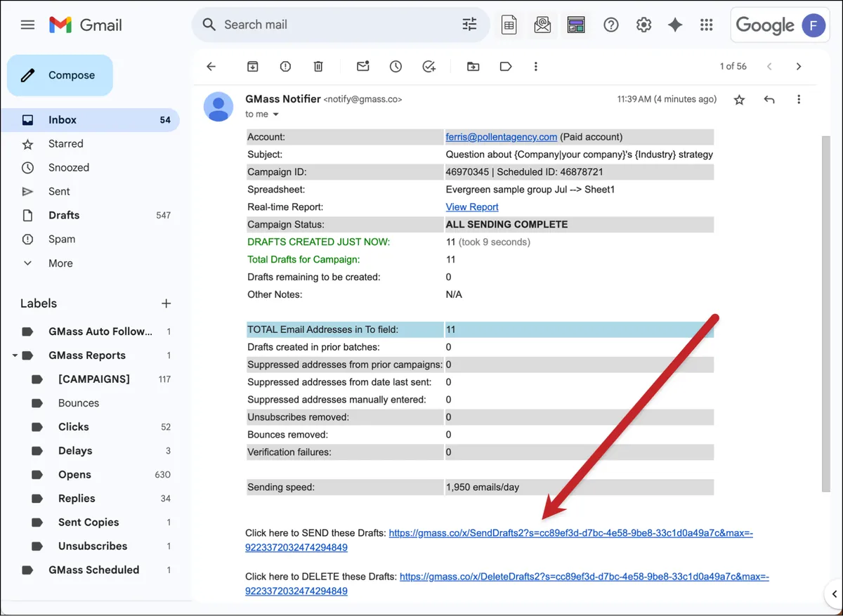Star the GMass Notifier message

click(x=739, y=100)
